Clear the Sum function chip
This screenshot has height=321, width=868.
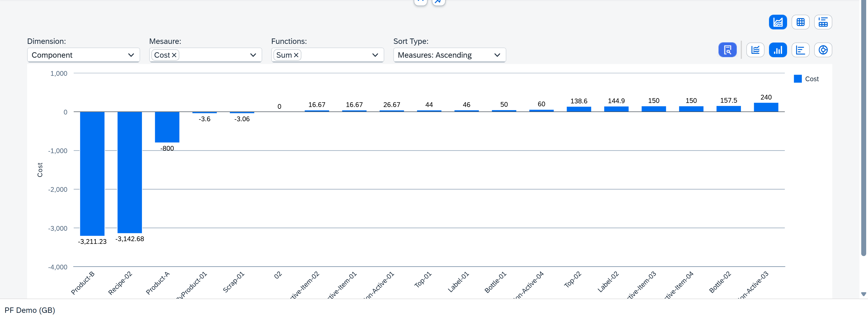(x=296, y=55)
